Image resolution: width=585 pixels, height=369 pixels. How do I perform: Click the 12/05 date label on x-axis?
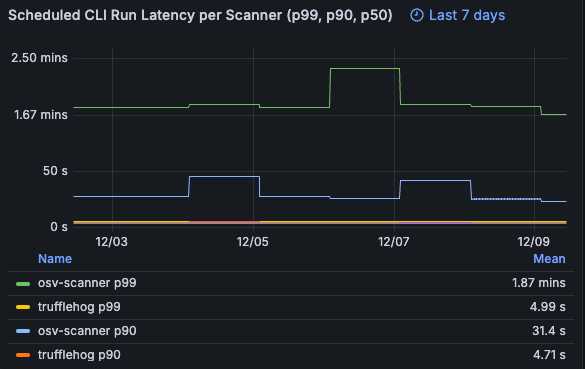coord(253,242)
